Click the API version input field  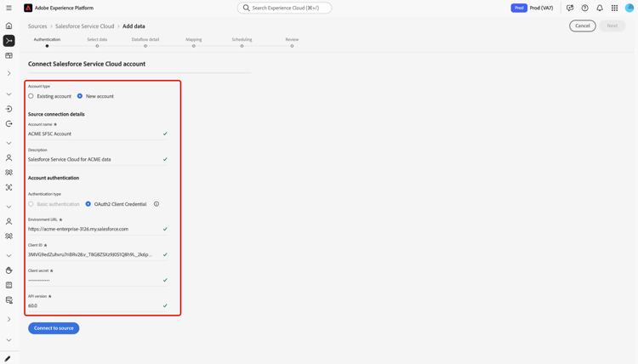click(x=98, y=306)
